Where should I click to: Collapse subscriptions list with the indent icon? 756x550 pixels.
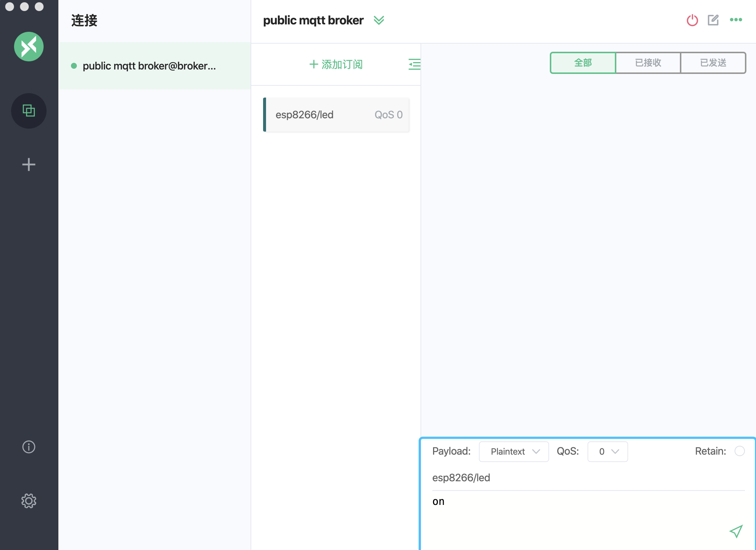[x=414, y=64]
